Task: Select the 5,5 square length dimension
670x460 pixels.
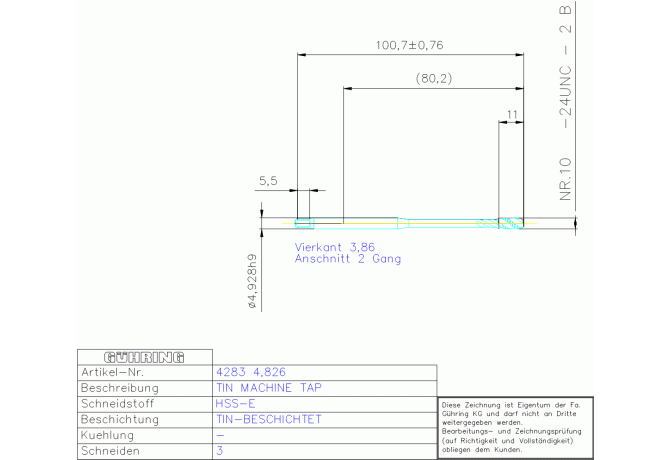Action: 268,180
